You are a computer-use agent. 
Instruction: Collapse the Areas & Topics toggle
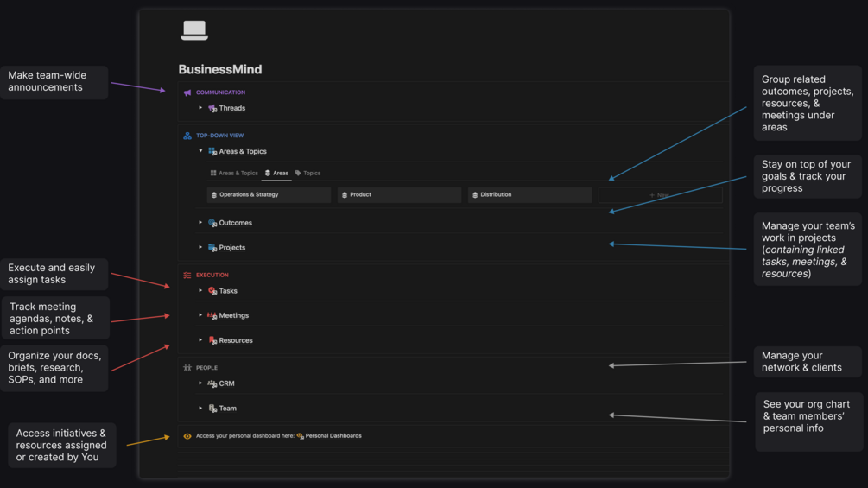point(200,151)
